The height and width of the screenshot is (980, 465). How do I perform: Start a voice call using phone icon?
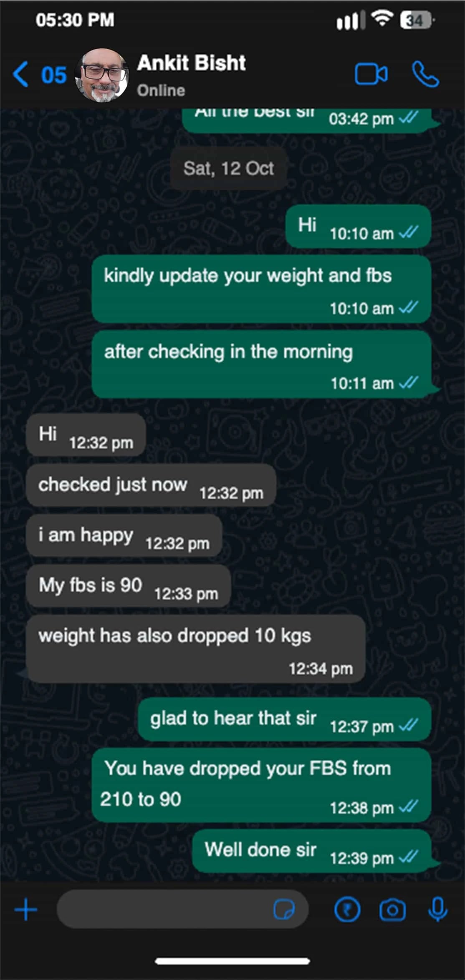point(425,74)
